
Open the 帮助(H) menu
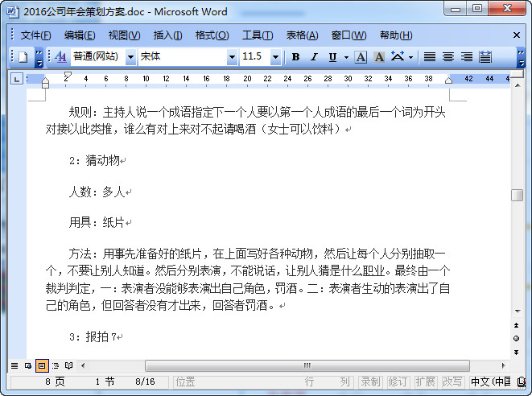coord(396,35)
